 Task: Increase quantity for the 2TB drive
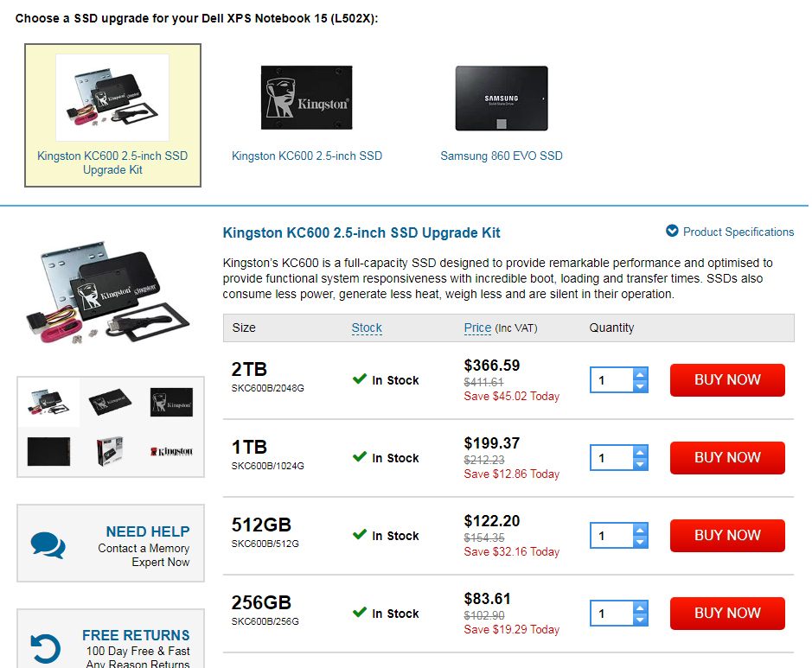[640, 375]
